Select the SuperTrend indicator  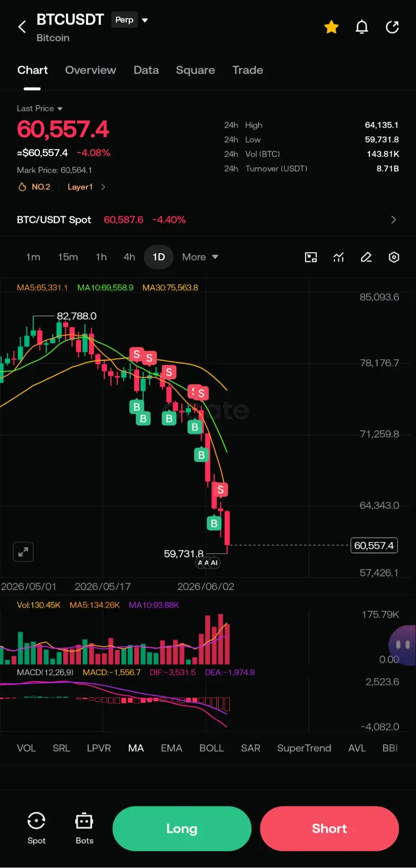point(304,748)
